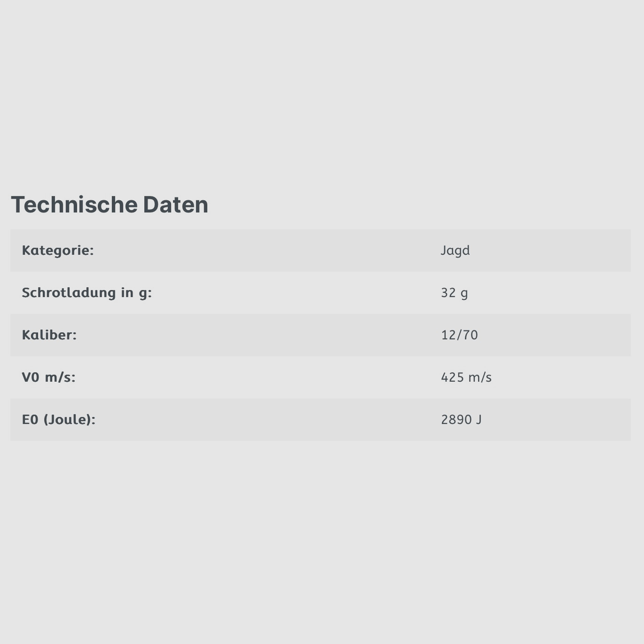The image size is (644, 644).
Task: Click the 'E0 (Joule):' row label
Action: click(x=59, y=419)
